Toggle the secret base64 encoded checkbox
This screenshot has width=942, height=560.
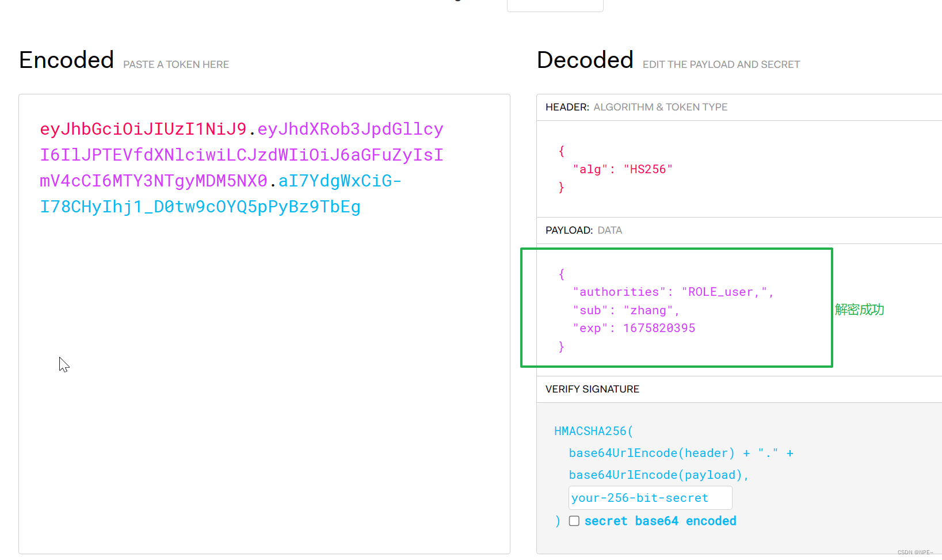[x=574, y=521]
